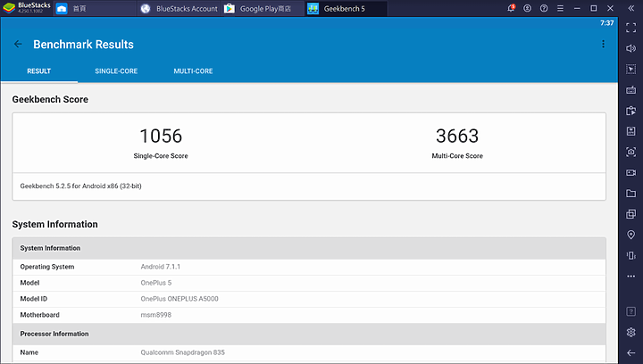This screenshot has width=643, height=364.
Task: Open the BlueStacks help question mark
Action: click(544, 8)
